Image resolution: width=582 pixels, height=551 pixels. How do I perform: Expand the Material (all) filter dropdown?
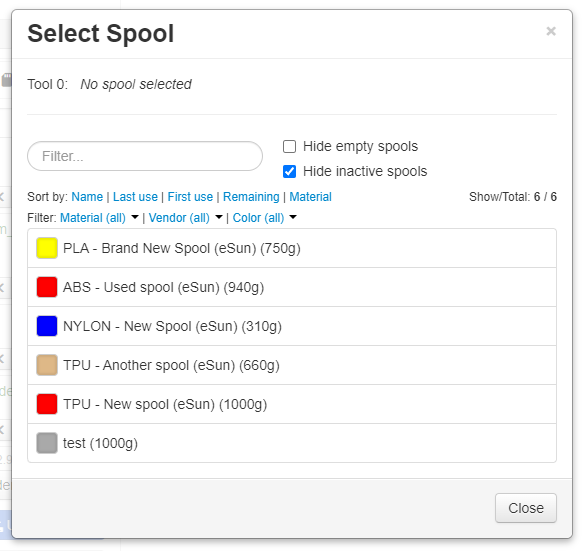[x=99, y=218]
